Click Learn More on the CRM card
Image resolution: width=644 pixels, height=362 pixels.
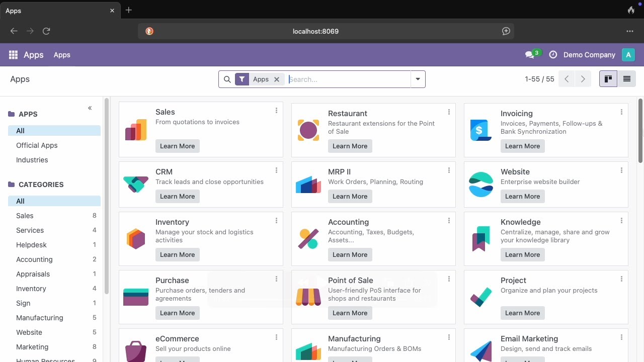[x=178, y=197]
